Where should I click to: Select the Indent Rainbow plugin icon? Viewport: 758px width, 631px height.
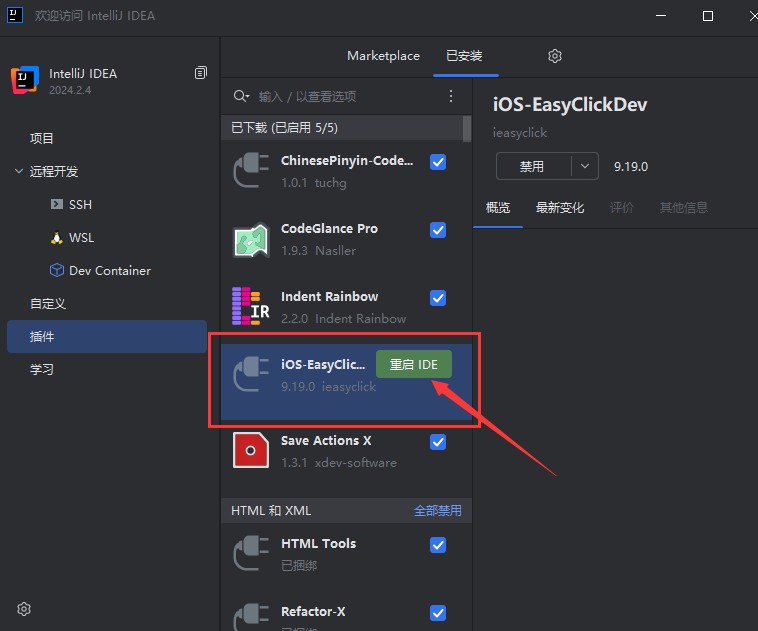(x=251, y=307)
